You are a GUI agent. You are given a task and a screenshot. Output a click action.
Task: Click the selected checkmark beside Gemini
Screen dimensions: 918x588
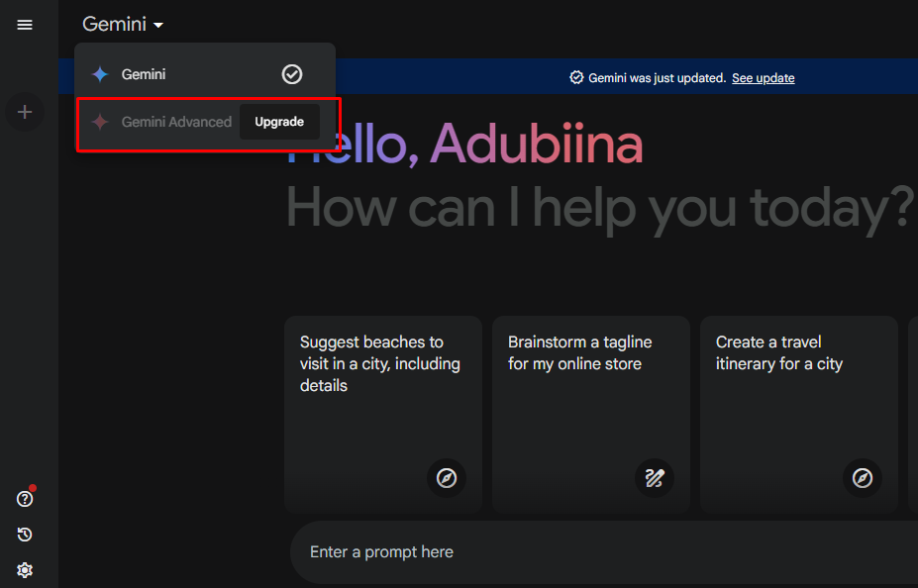(x=292, y=74)
